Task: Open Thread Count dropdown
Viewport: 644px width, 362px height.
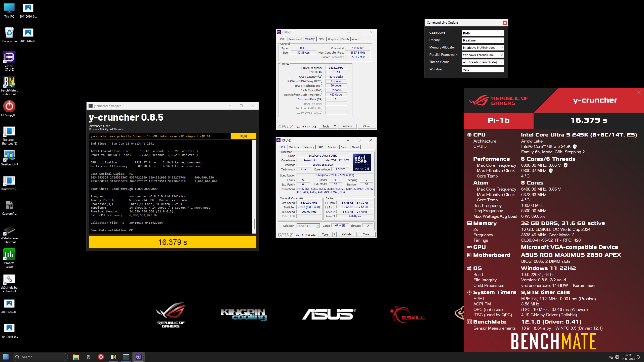Action: pos(483,62)
